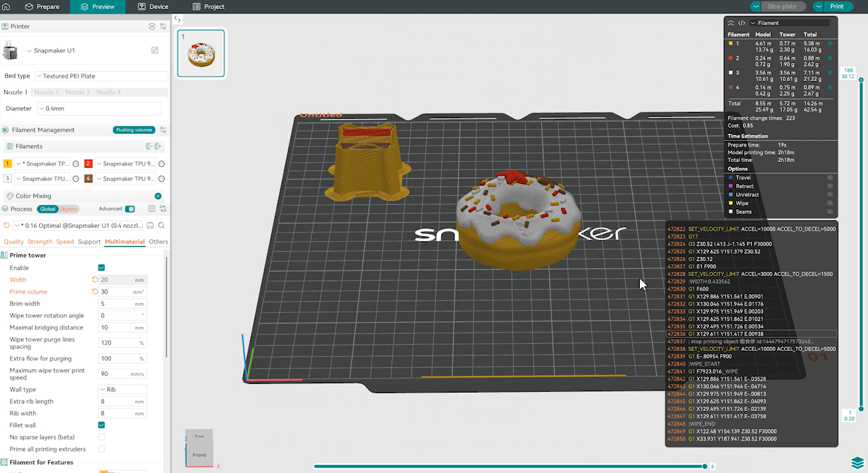The height and width of the screenshot is (473, 868).
Task: Open the Quality settings tab
Action: point(14,242)
